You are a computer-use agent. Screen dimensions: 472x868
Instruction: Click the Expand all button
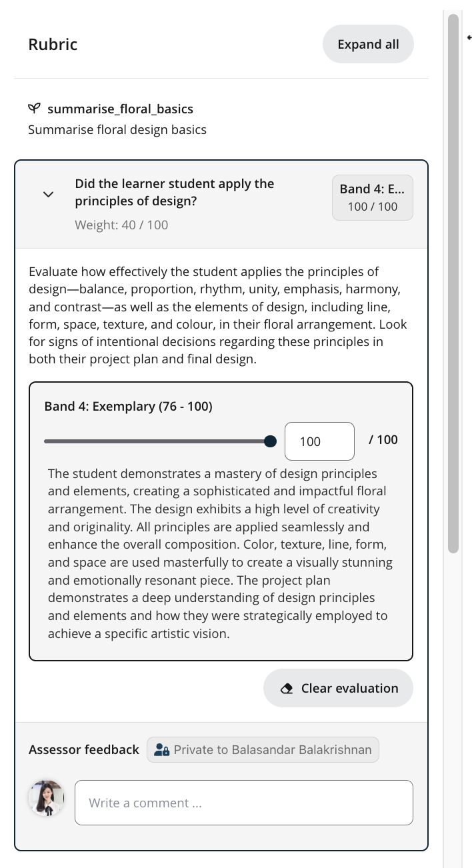coord(368,45)
